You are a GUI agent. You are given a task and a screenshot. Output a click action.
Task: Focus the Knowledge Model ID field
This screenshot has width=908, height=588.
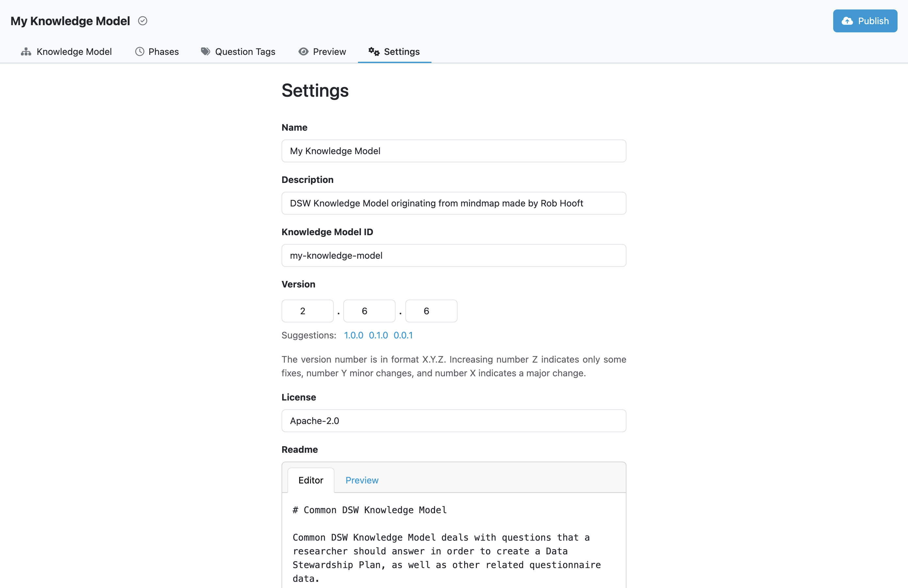(454, 255)
